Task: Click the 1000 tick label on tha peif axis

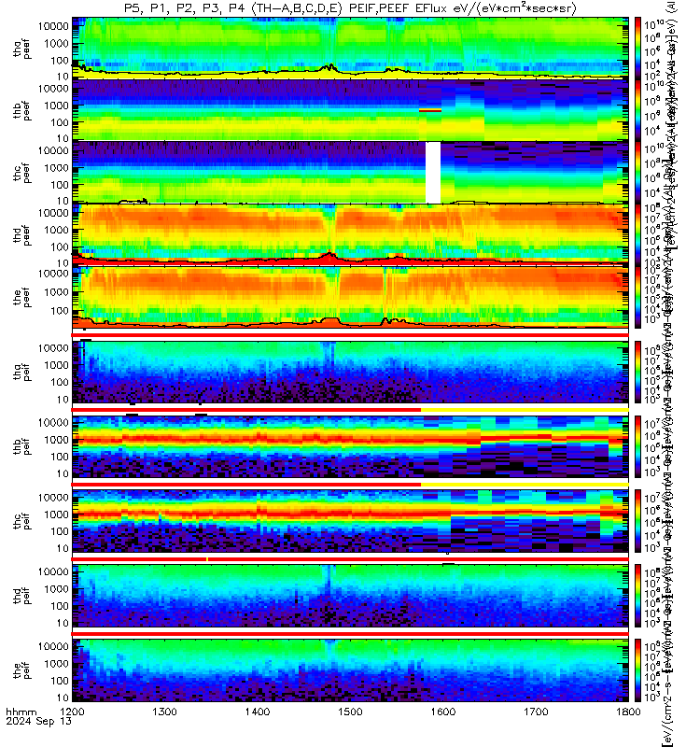Action: 56,365
